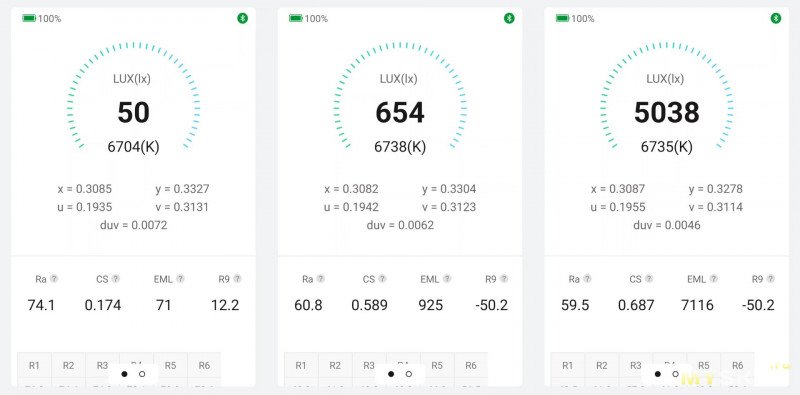Select the first page dot in the right panel
Viewport: 800px width, 395px height.
pos(658,374)
